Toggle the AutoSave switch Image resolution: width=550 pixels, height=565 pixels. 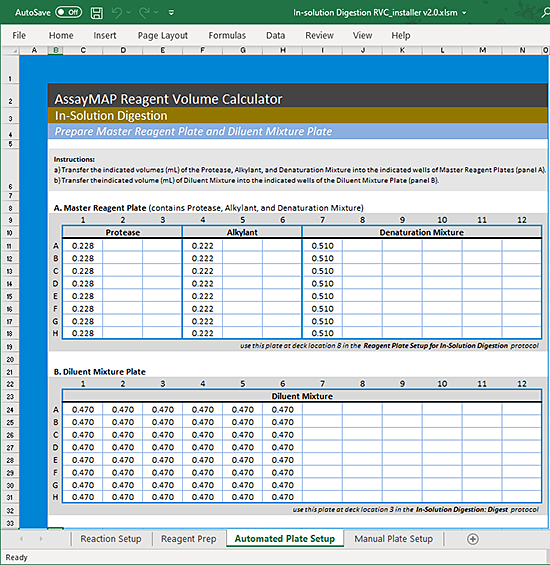coord(68,12)
